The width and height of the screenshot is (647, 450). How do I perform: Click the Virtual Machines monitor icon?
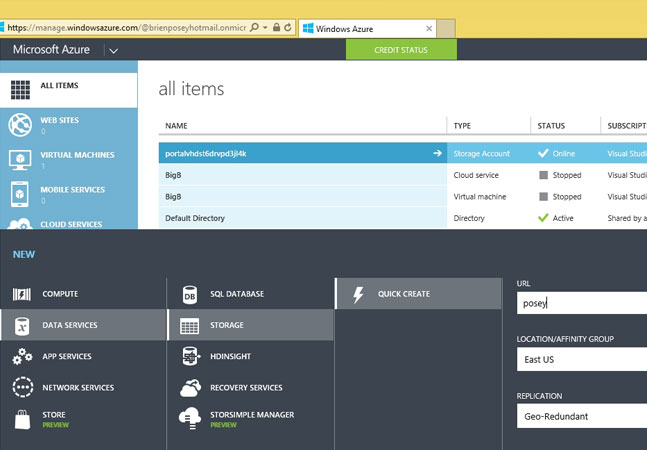[20, 160]
